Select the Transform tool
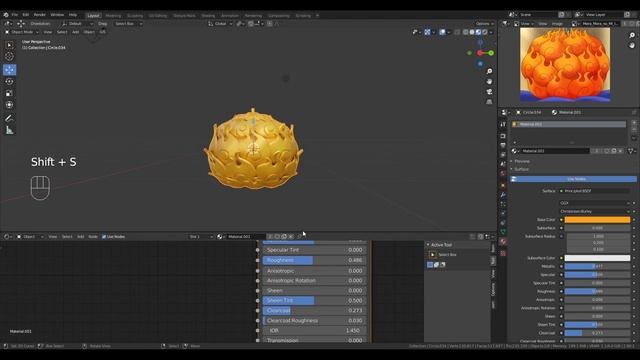This screenshot has height=360, width=640. (x=9, y=105)
